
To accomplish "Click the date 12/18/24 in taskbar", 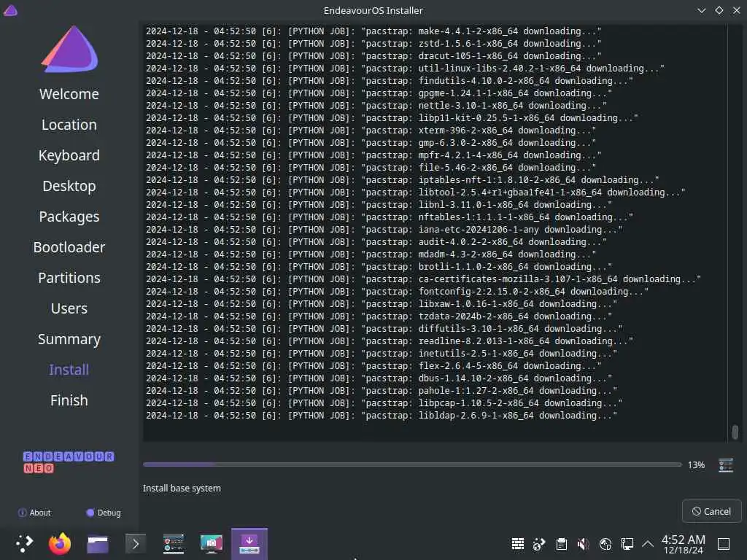I will tap(683, 551).
